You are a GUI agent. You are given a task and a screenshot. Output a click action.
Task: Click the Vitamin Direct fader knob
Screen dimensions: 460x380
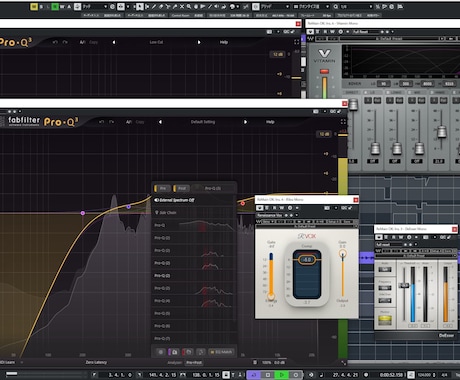[x=353, y=105]
